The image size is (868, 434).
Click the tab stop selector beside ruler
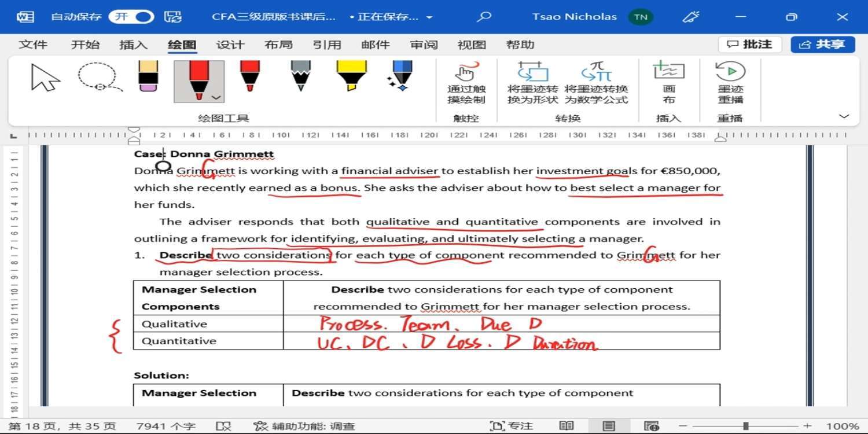pos(14,135)
